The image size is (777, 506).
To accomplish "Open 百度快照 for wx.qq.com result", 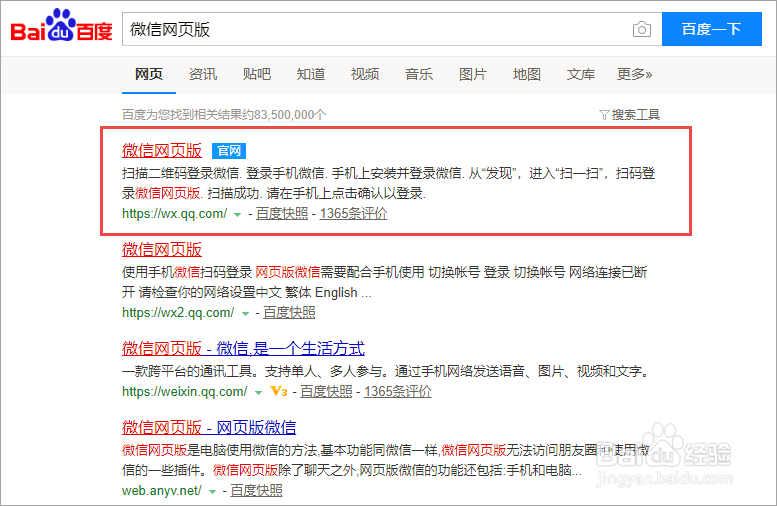I will pos(282,214).
